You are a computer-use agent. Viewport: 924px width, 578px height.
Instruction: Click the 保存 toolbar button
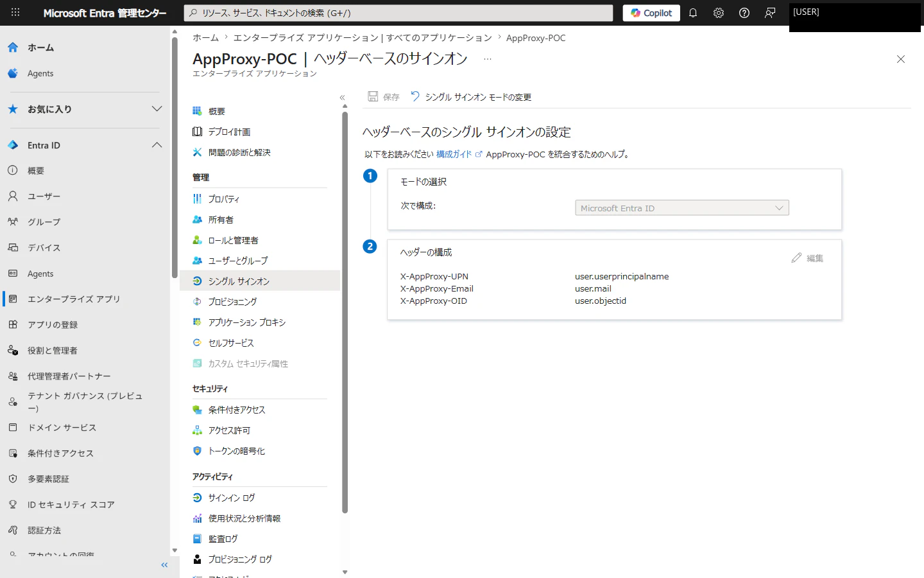[383, 97]
